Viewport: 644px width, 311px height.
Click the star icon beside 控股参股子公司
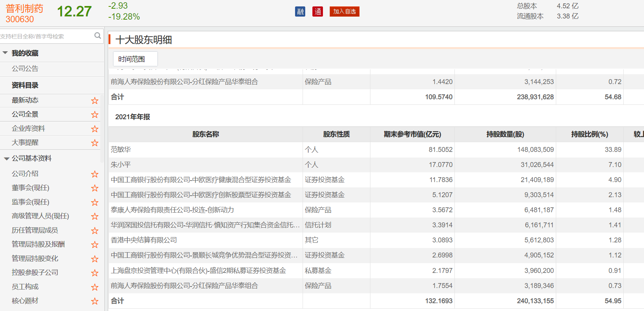point(95,273)
